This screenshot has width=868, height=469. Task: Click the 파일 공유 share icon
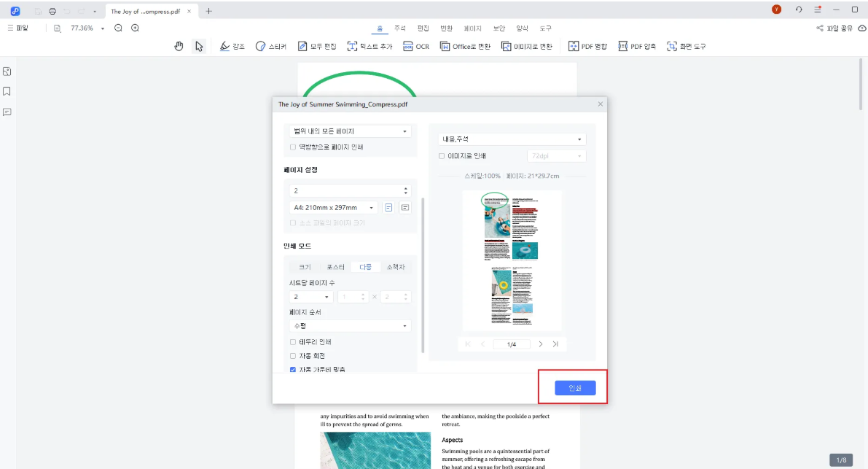819,28
